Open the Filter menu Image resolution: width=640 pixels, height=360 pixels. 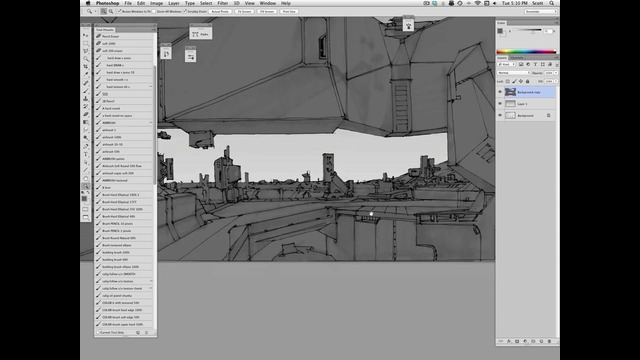(222, 3)
